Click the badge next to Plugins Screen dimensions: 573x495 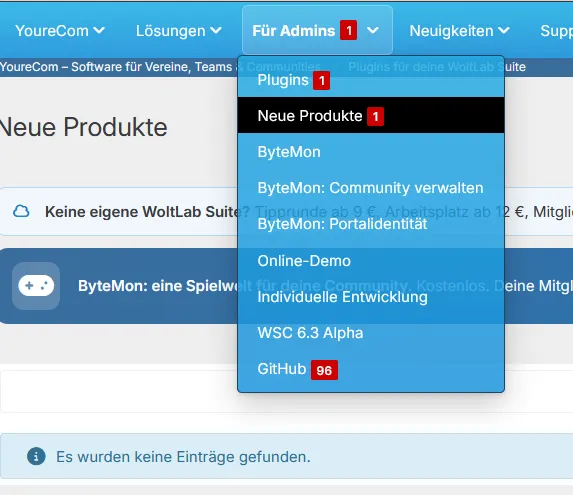pos(322,80)
